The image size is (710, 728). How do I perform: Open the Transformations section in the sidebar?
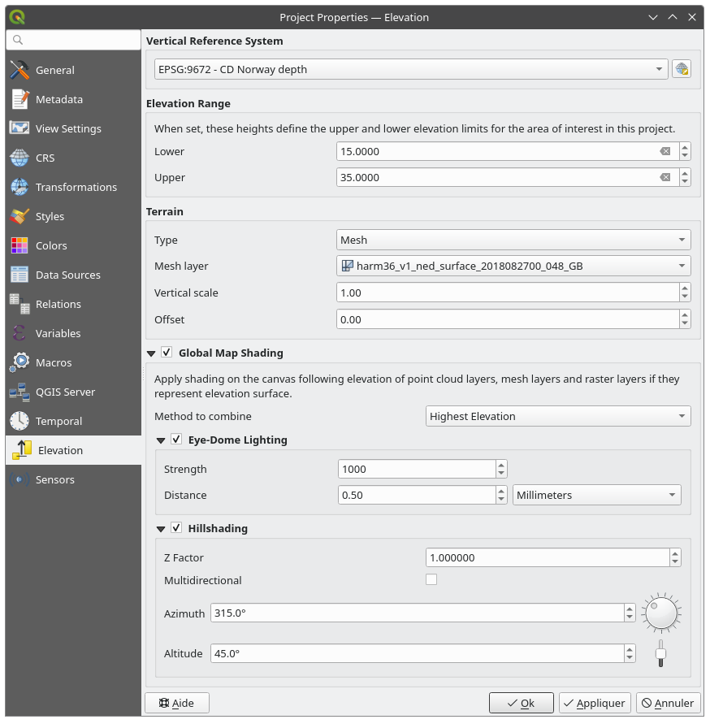(76, 187)
